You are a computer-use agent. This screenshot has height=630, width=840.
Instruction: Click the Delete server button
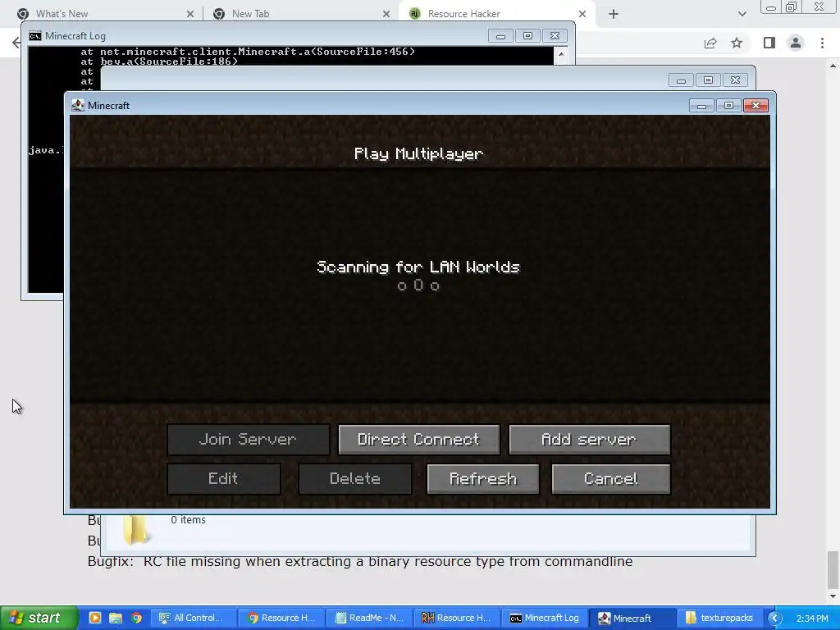[354, 478]
